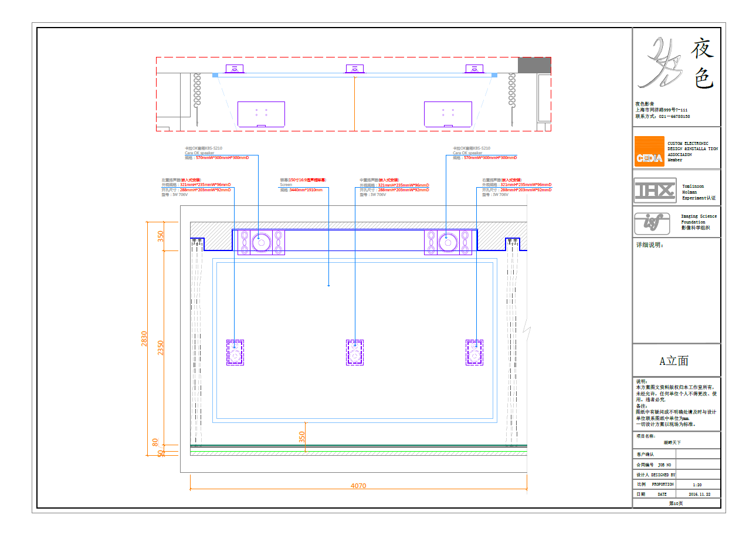This screenshot has width=756, height=535.
Task: Click the Screen 3440mm*1910mm label
Action: (x=303, y=185)
